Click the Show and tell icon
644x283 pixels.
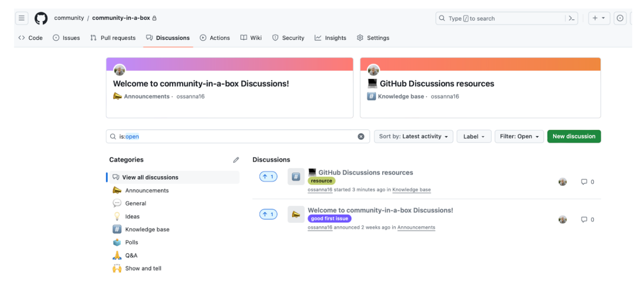tap(117, 268)
